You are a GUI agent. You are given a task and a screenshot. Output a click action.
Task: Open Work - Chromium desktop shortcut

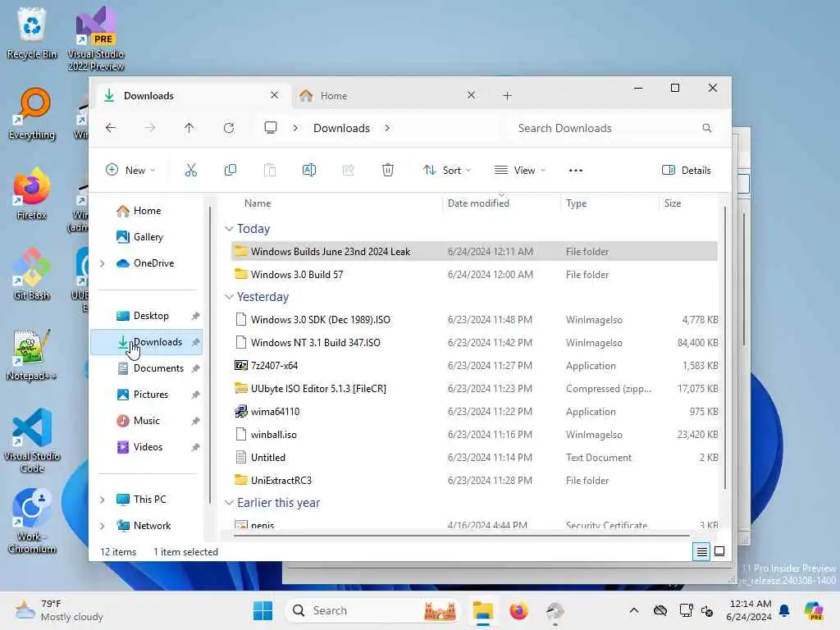[32, 521]
